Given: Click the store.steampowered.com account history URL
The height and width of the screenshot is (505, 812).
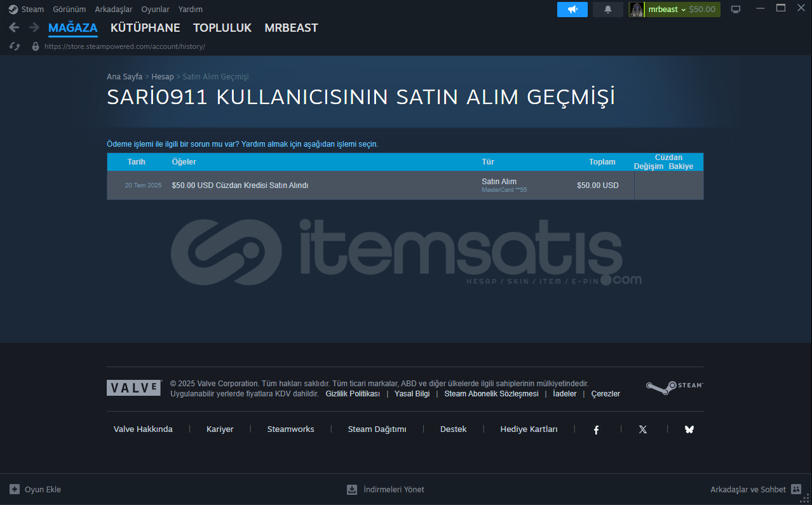Looking at the screenshot, I should pos(125,46).
